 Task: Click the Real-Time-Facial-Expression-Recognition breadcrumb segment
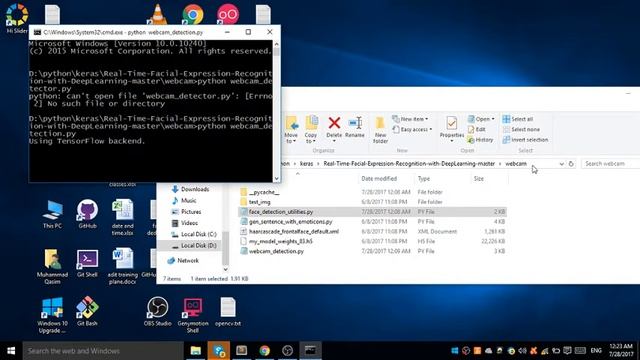[x=409, y=164]
